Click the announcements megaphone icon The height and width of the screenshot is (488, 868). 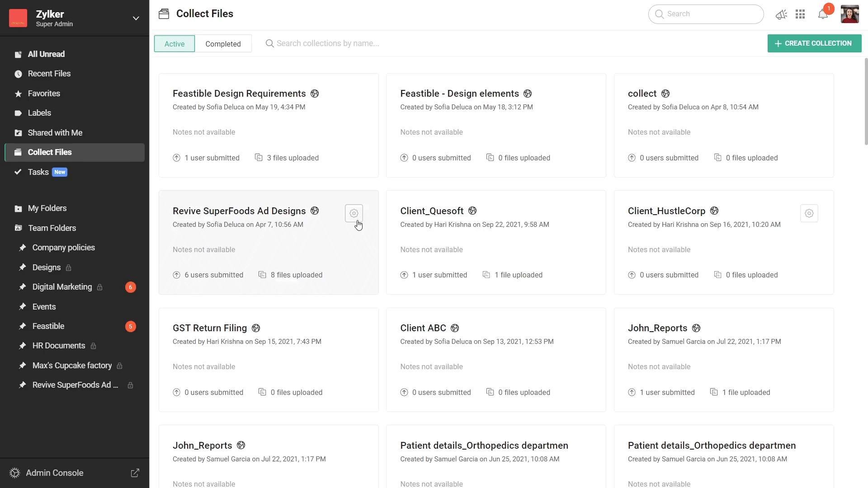point(781,14)
